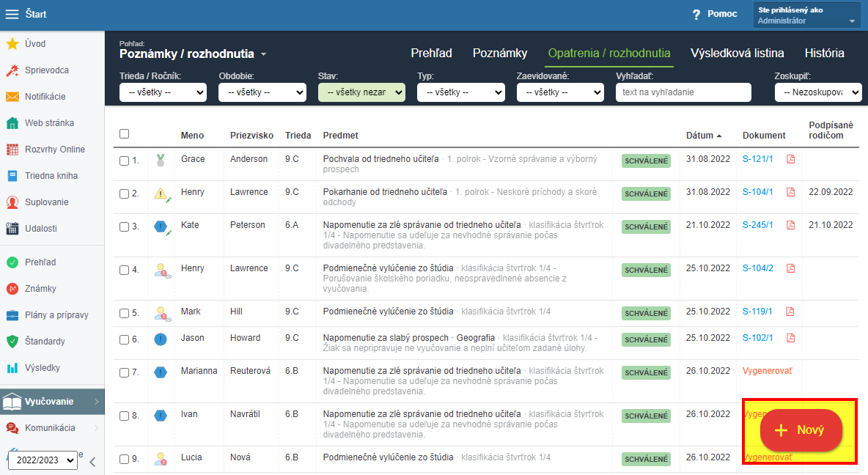The height and width of the screenshot is (475, 868).
Task: Click the Plány a prípravy briefcase icon
Action: pyautogui.click(x=12, y=315)
